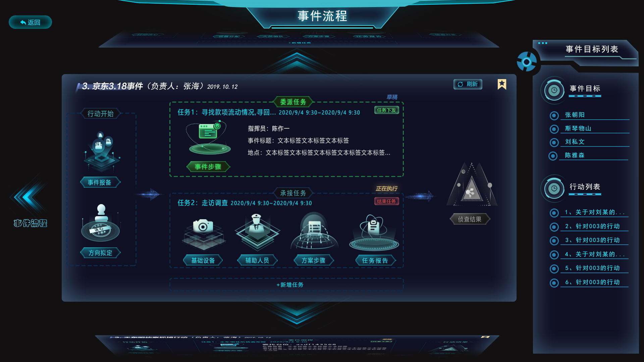The width and height of the screenshot is (644, 362).
Task: Expand previous event using top chevron
Action: click(x=297, y=60)
